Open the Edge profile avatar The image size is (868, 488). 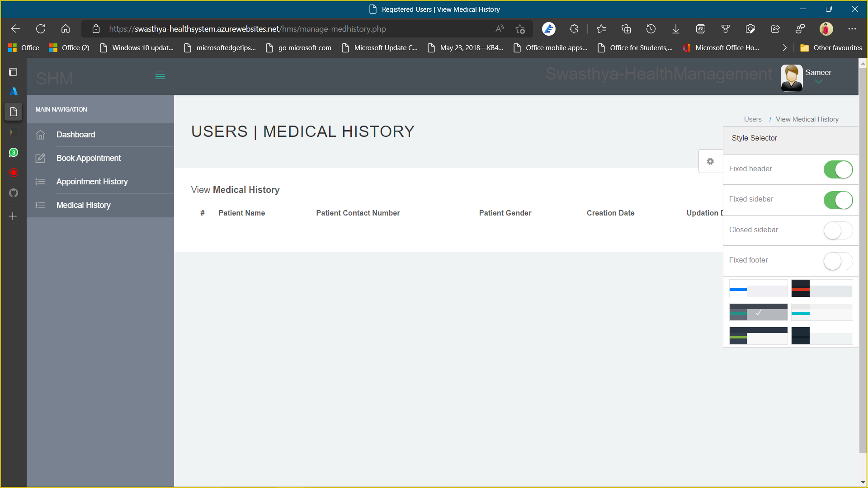pyautogui.click(x=826, y=29)
